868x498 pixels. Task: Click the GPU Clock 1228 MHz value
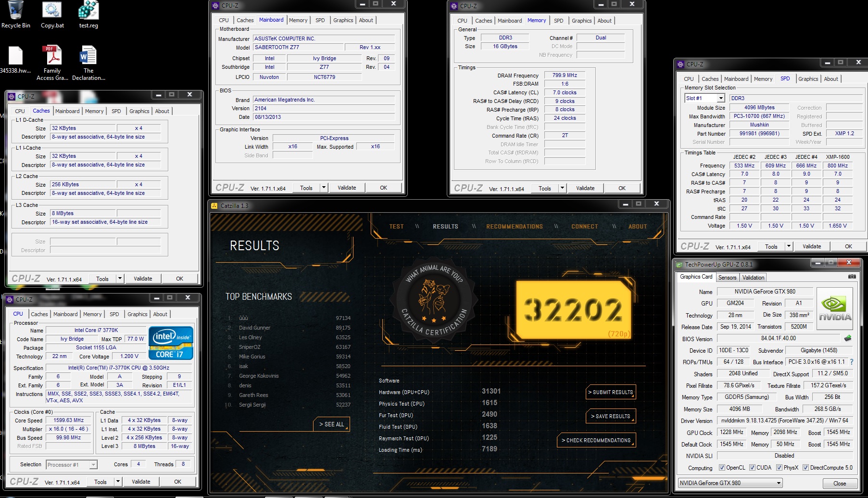tap(731, 432)
